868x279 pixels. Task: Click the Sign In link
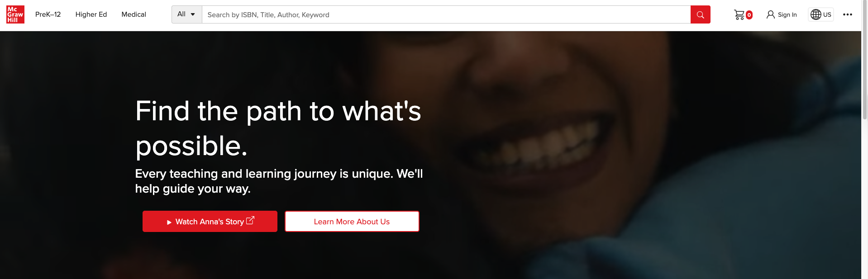787,14
